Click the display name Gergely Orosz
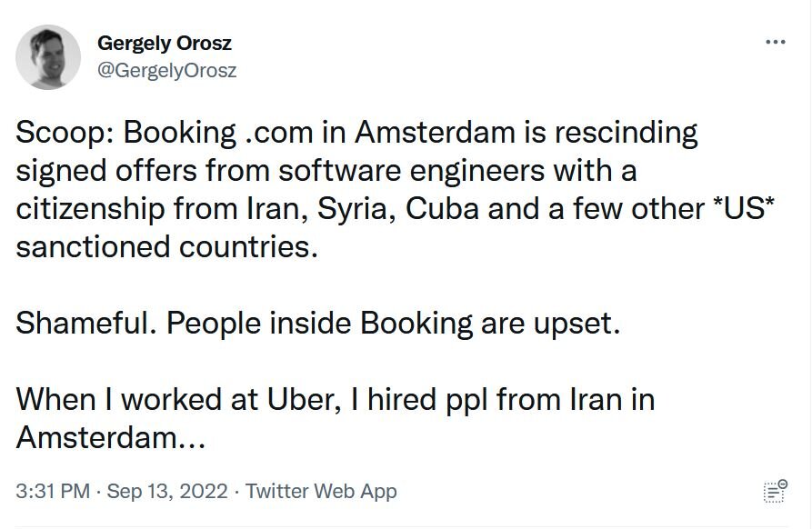812x529 pixels. 165,44
